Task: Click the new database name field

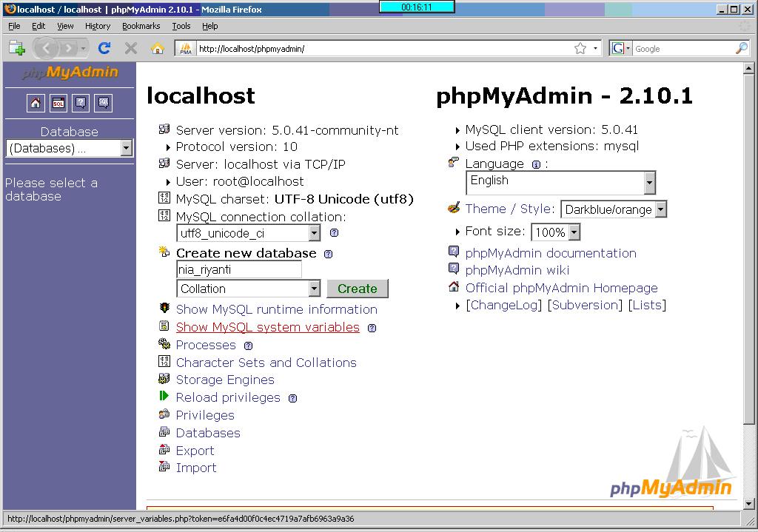Action: coord(239,269)
